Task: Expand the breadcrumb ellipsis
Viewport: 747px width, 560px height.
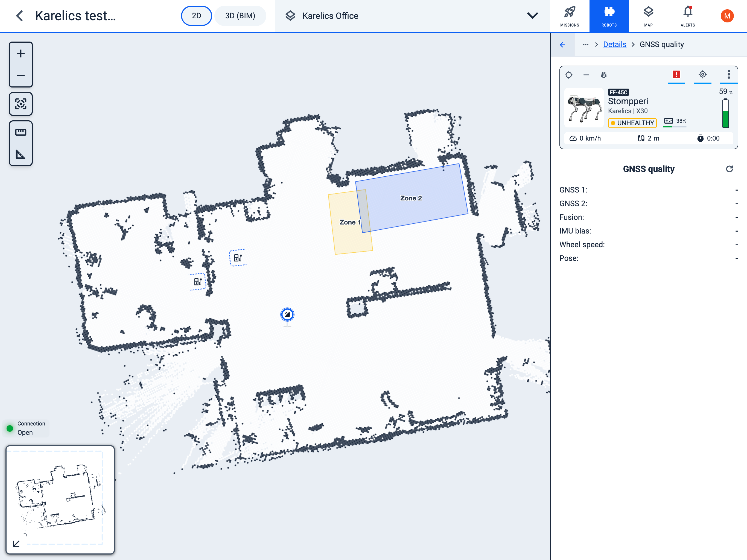Action: (x=585, y=45)
